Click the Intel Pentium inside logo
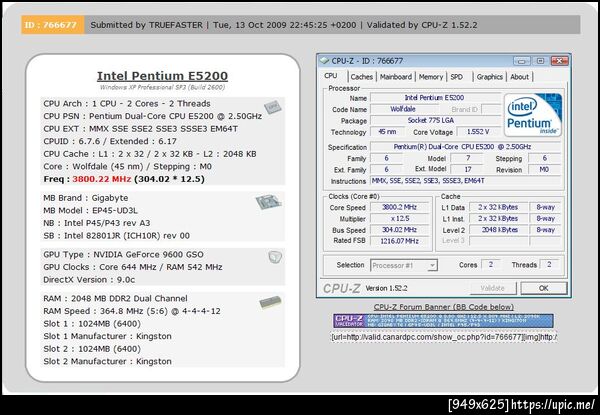 coord(533,115)
